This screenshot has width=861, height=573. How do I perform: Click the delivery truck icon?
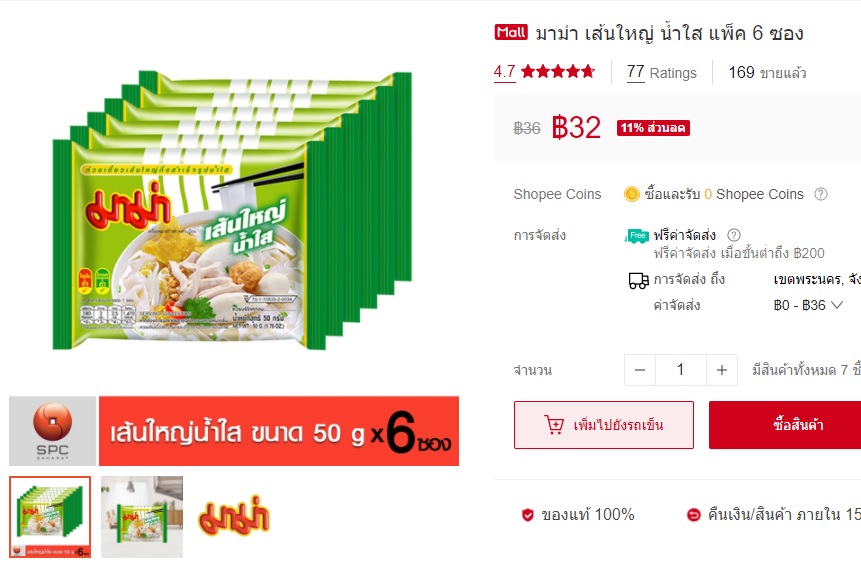tap(638, 280)
